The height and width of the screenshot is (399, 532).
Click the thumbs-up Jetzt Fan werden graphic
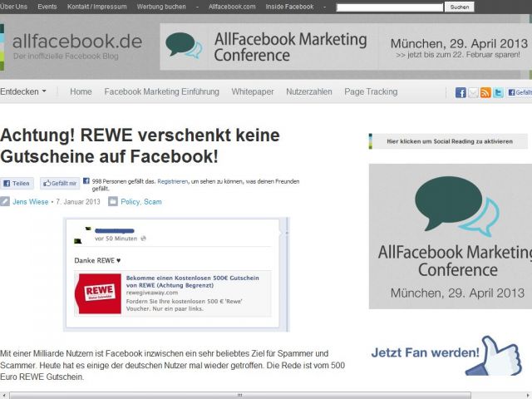pyautogui.click(x=494, y=356)
